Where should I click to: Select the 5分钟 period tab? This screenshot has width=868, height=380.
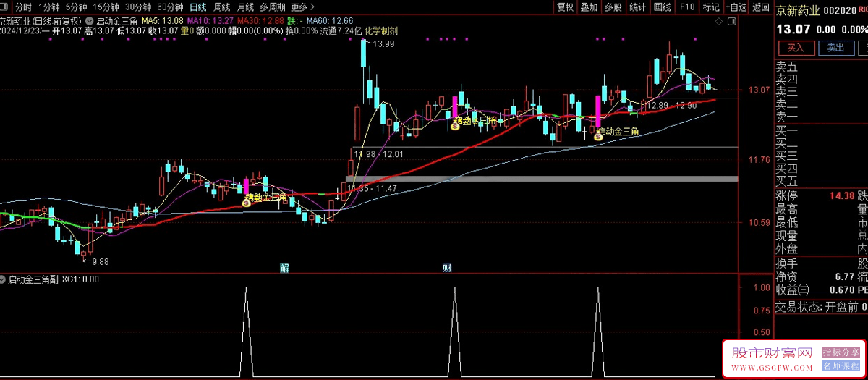tap(76, 7)
